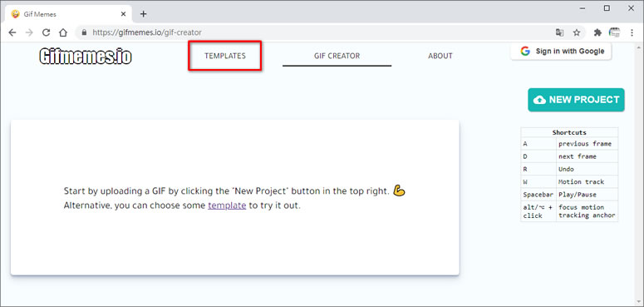Select the GIF CREATOR nav item

337,56
